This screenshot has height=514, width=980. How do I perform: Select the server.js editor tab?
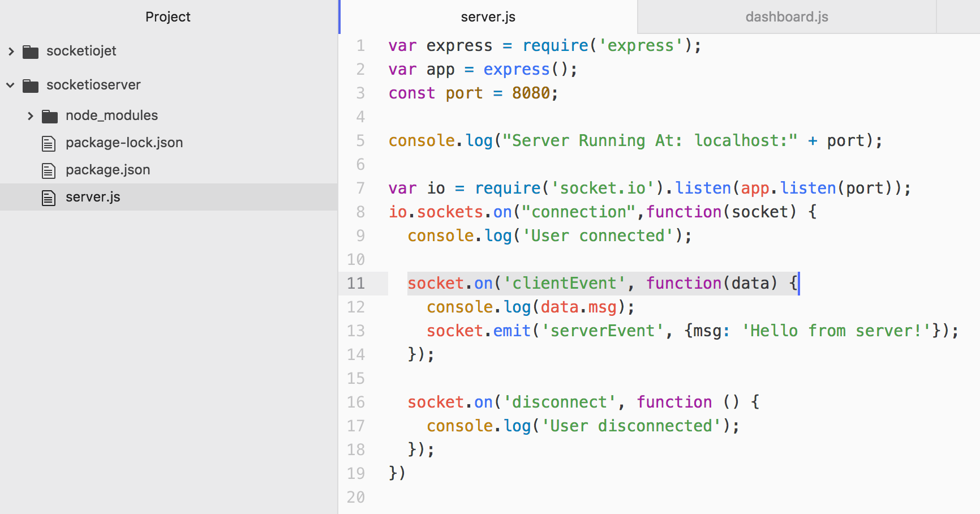coord(487,16)
